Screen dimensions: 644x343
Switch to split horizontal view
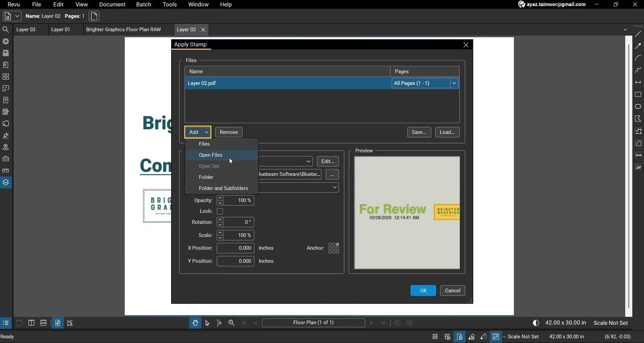pyautogui.click(x=43, y=323)
